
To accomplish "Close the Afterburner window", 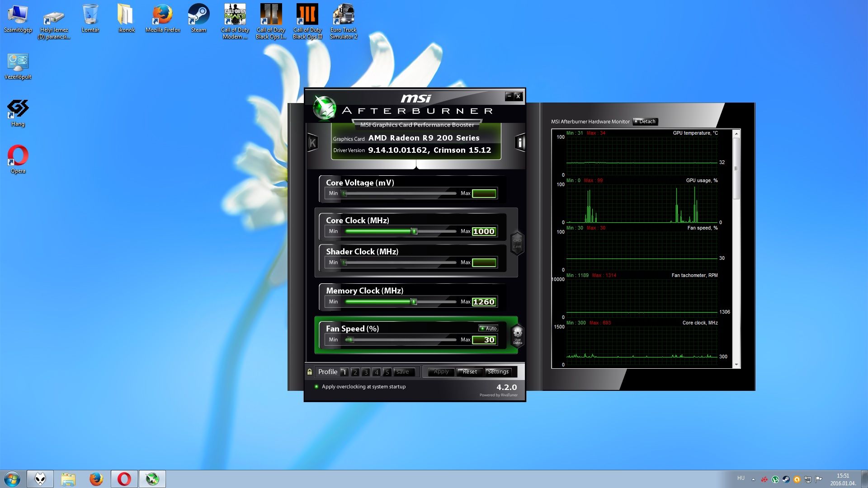I will point(519,96).
